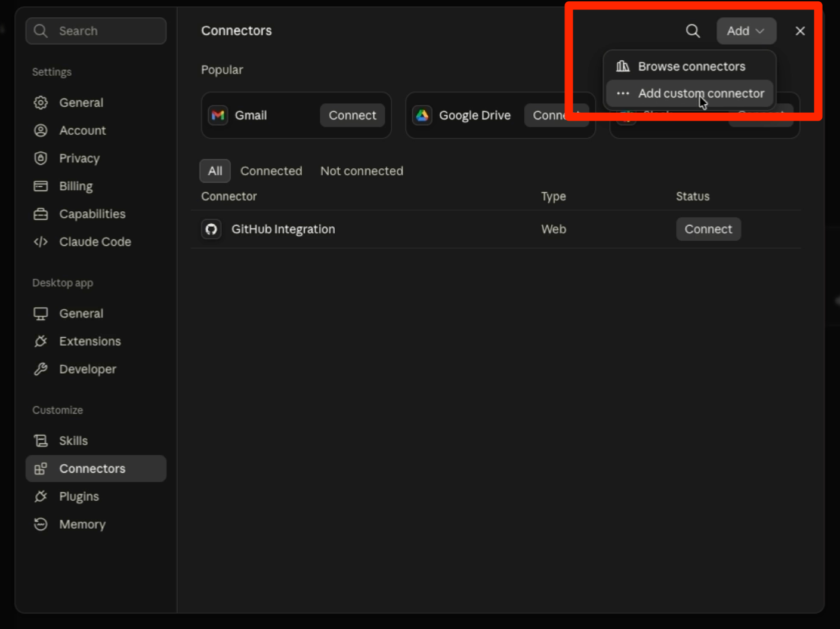840x629 pixels.
Task: Click the Billing card icon
Action: [41, 186]
